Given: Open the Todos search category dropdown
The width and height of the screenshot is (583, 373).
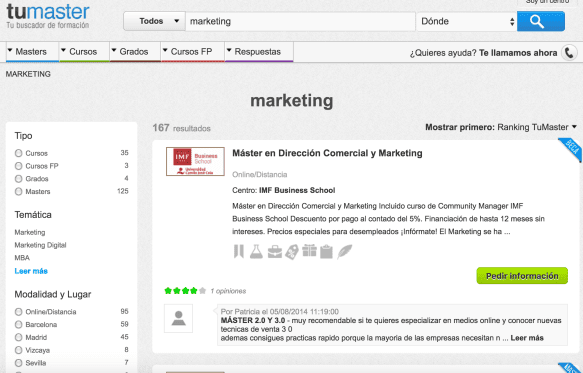Looking at the screenshot, I should click(x=154, y=21).
